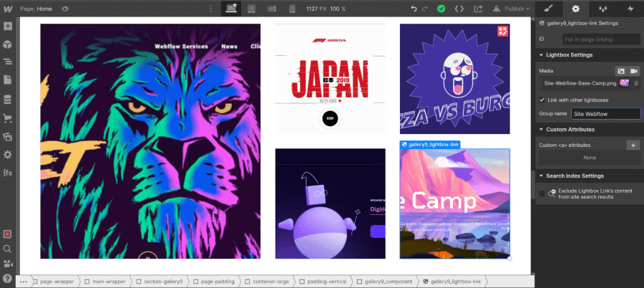Check Exclude Lightbox Link's content checkbox
This screenshot has height=288, width=644.
click(542, 193)
